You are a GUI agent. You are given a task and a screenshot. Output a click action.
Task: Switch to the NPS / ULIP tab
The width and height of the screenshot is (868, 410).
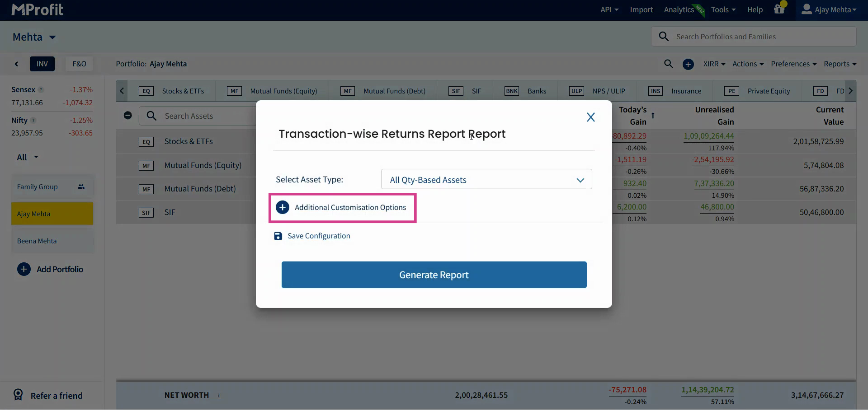point(597,91)
